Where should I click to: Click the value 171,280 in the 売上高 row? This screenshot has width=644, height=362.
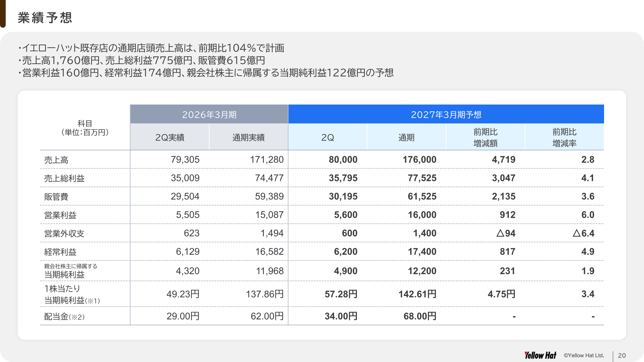pyautogui.click(x=267, y=160)
